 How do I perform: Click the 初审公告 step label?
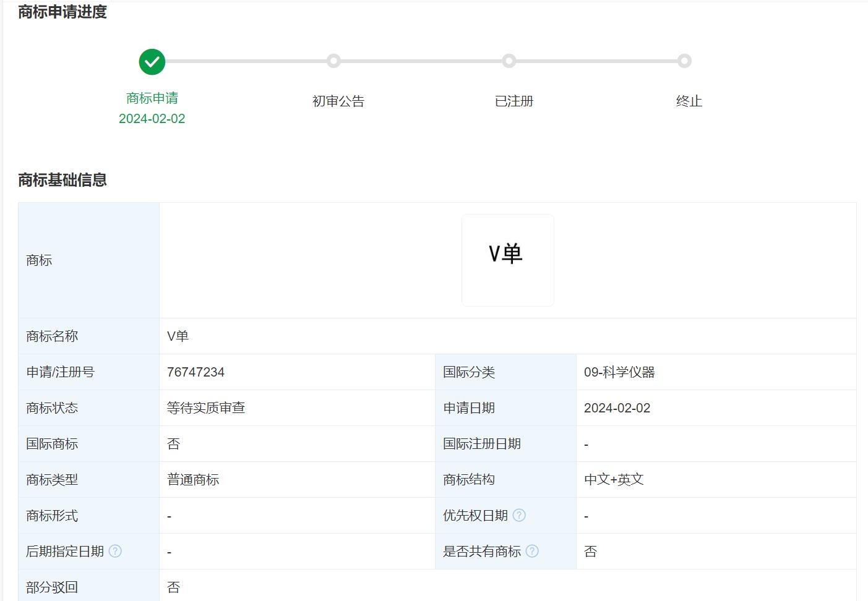tap(338, 101)
